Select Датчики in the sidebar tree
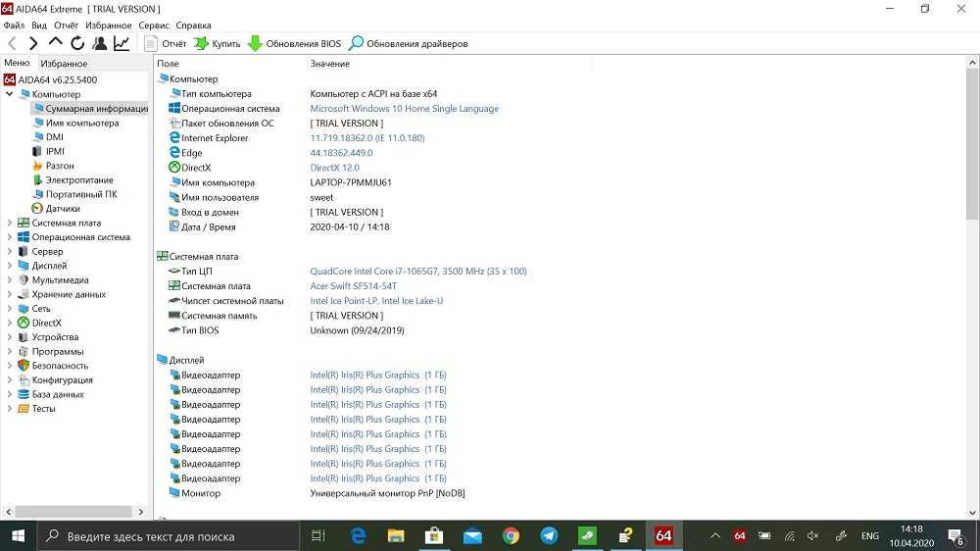Image resolution: width=980 pixels, height=551 pixels. [x=63, y=209]
